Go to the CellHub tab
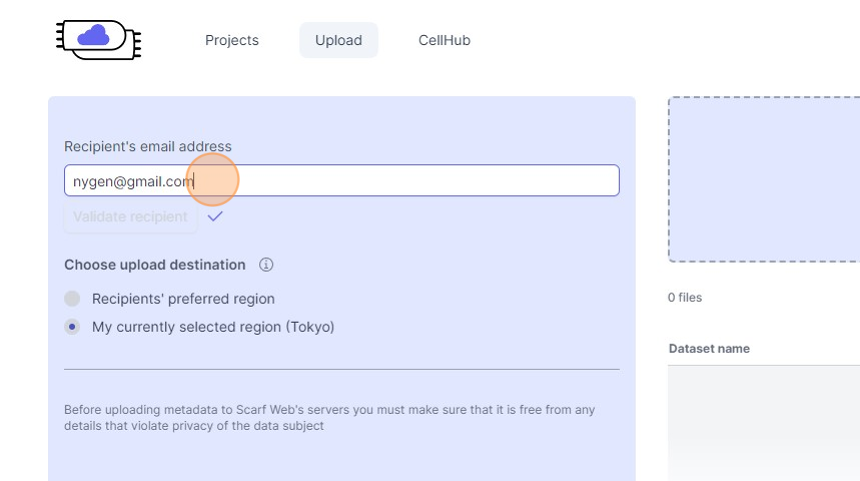Viewport: 860px width, 481px height. [x=444, y=40]
